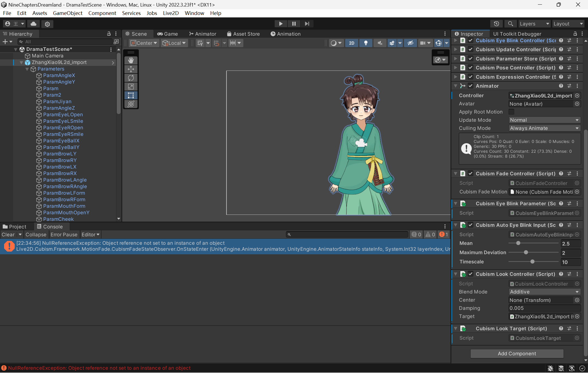Open the global search magnifier icon
The image size is (588, 373).
(x=511, y=24)
